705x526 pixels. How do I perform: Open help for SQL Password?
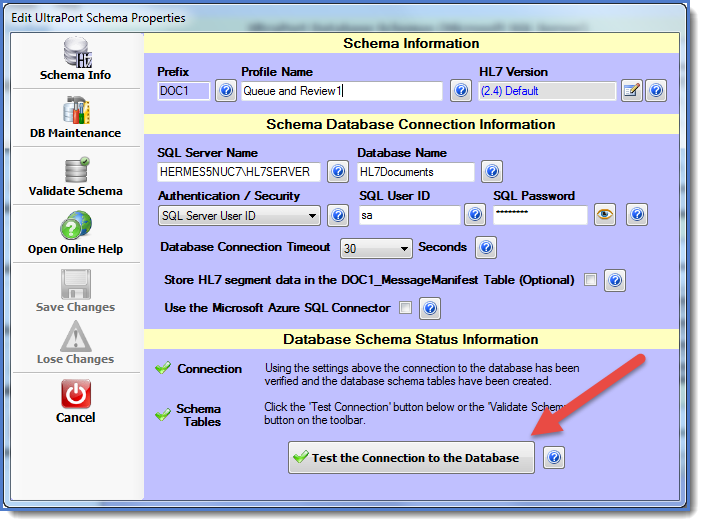[637, 215]
